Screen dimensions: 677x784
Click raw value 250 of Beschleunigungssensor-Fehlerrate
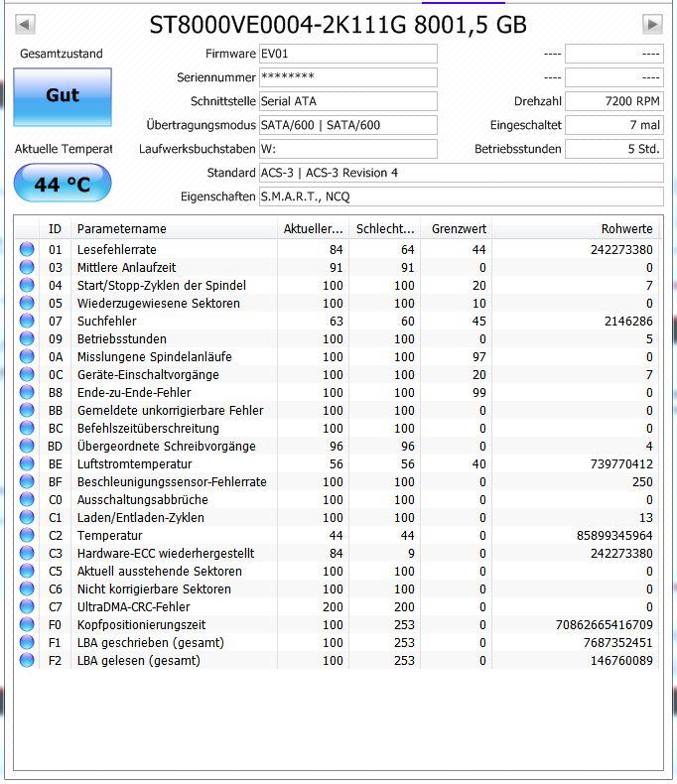(x=642, y=482)
